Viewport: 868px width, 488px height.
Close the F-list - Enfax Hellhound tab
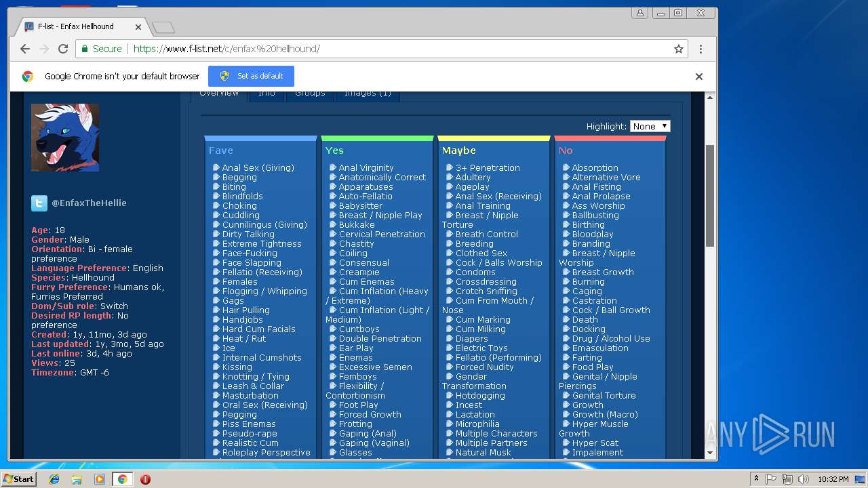(138, 27)
